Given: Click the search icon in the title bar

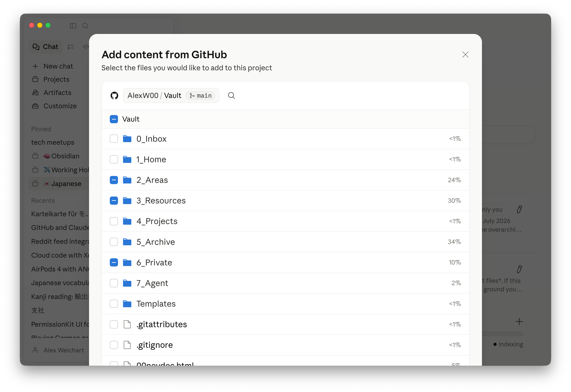Looking at the screenshot, I should click(85, 26).
